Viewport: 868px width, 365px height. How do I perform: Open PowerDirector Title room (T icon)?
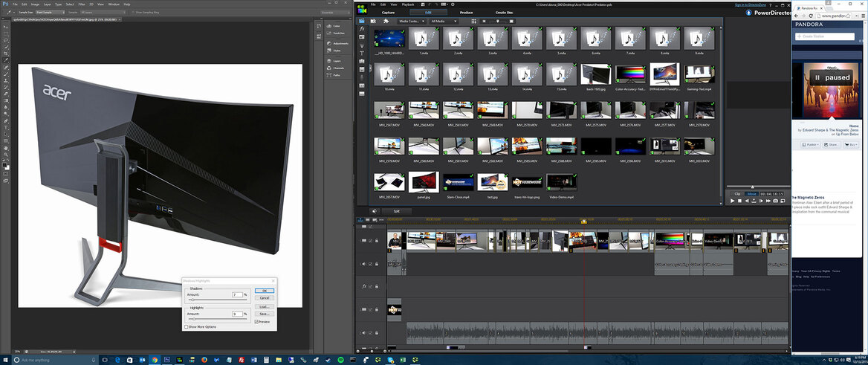(361, 53)
